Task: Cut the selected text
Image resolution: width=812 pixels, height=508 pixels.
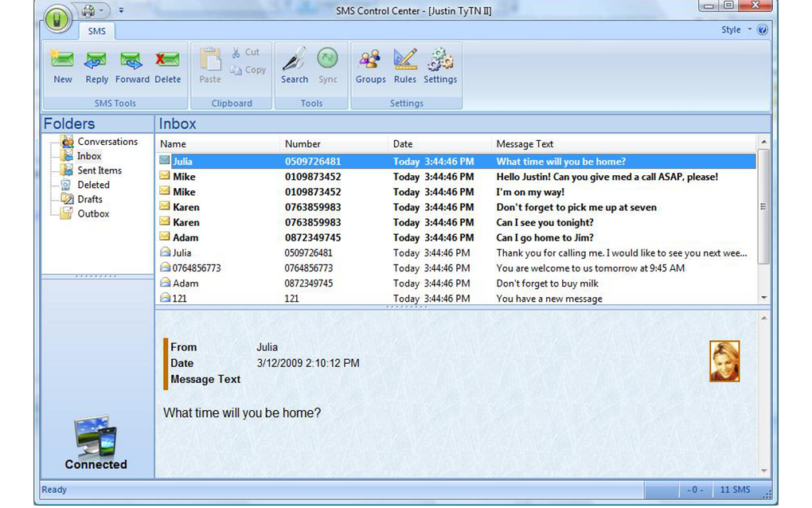Action: 245,53
